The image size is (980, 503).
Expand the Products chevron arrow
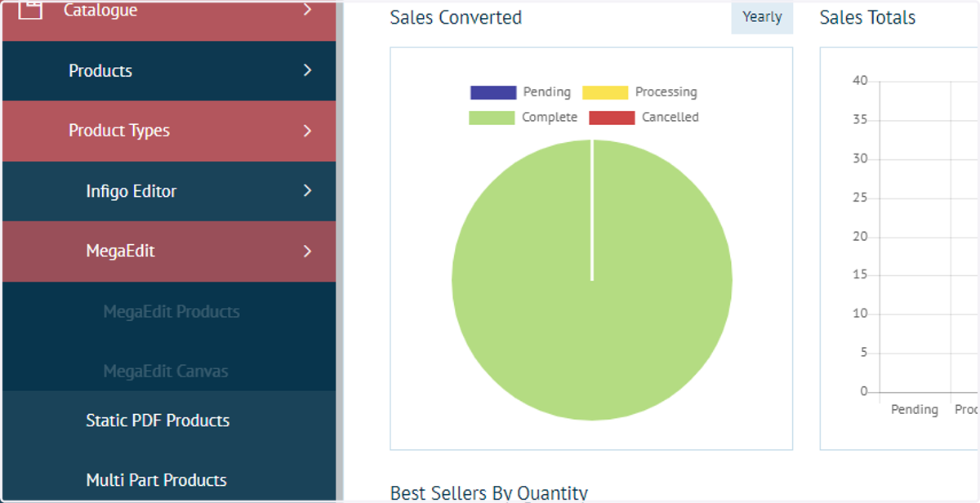click(x=307, y=70)
